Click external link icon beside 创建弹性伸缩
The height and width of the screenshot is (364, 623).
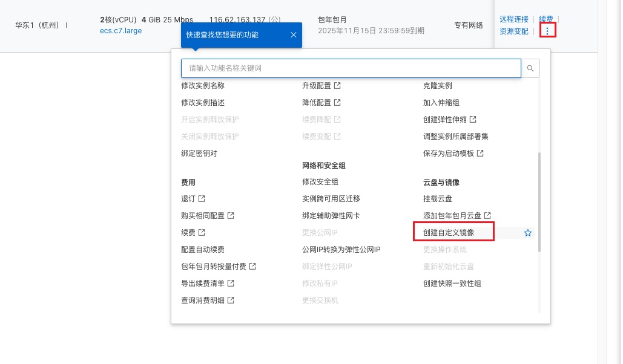473,120
